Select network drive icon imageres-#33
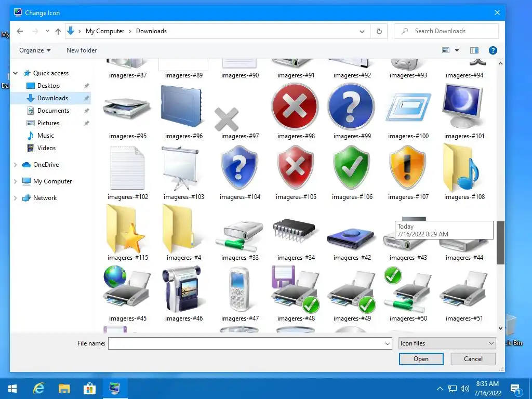The height and width of the screenshot is (399, 532). click(x=240, y=235)
